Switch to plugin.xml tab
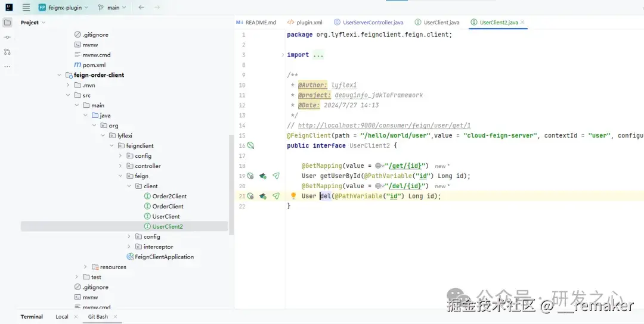Image resolution: width=644 pixels, height=324 pixels. (305, 23)
